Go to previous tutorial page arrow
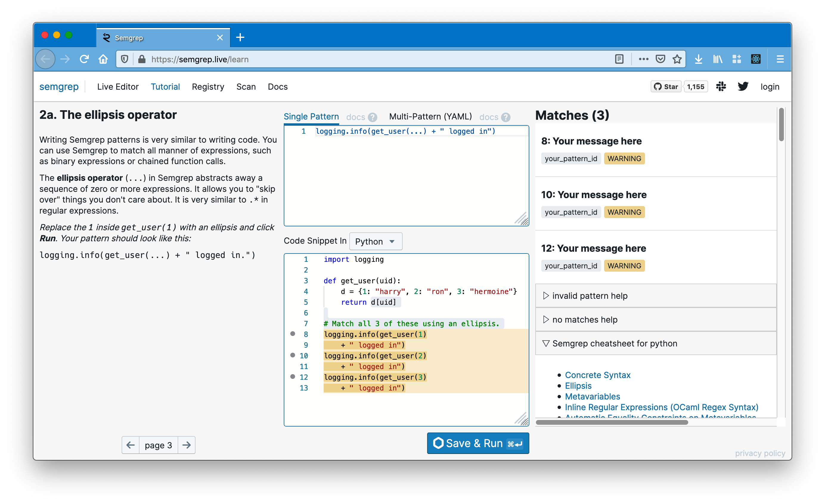The height and width of the screenshot is (504, 825). tap(131, 445)
